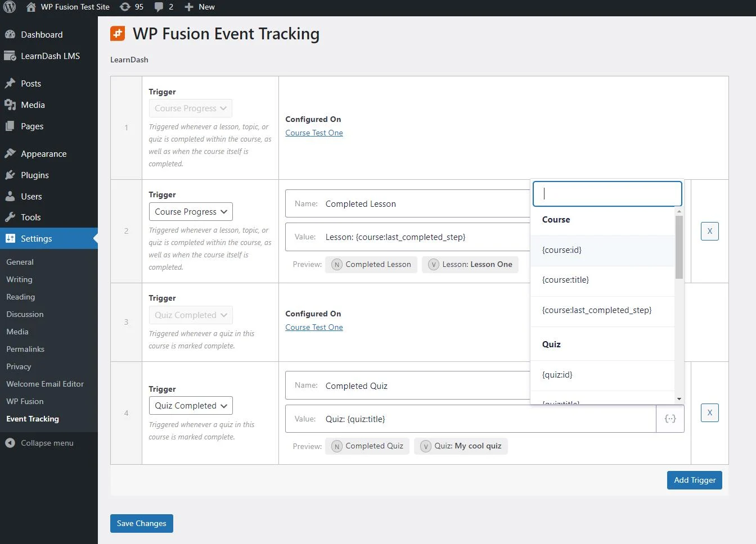The width and height of the screenshot is (756, 544).
Task: Open Media settings submenu item
Action: point(17,332)
